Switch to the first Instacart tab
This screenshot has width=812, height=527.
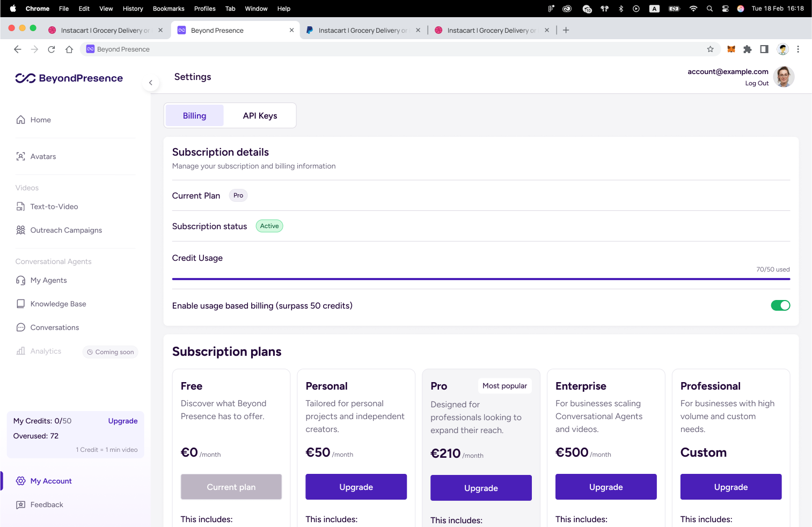click(105, 31)
